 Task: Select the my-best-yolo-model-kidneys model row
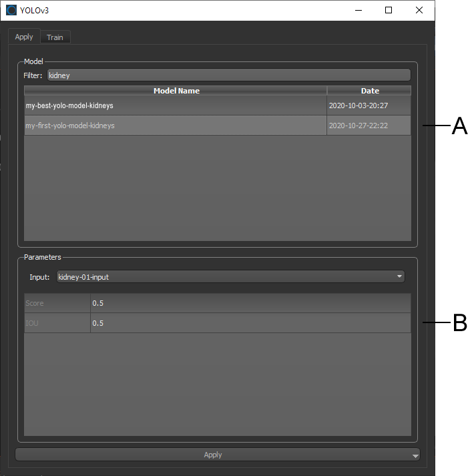[x=175, y=105]
